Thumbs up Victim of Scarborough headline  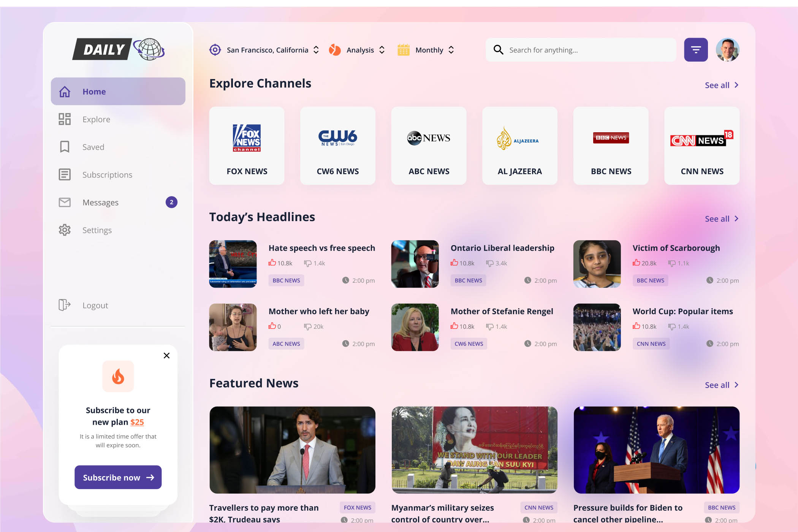(x=636, y=263)
